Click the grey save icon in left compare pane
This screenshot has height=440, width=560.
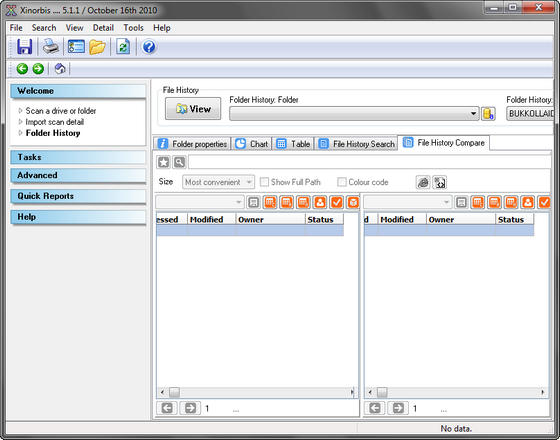click(254, 203)
